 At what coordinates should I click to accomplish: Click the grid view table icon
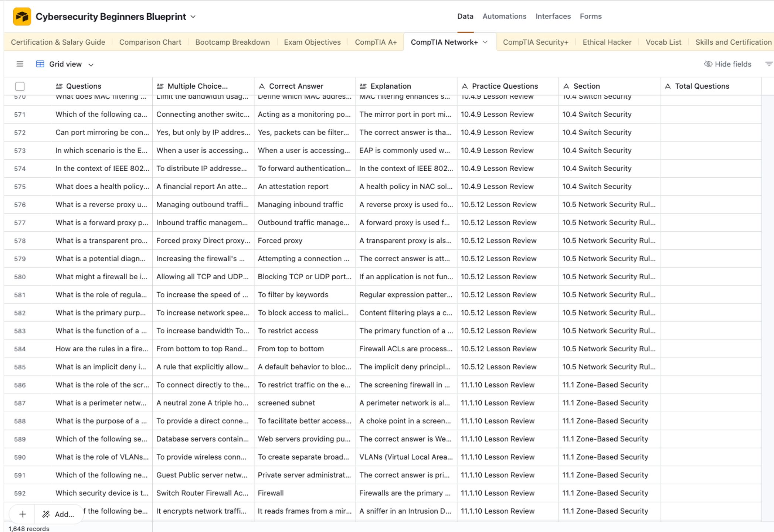click(x=40, y=64)
